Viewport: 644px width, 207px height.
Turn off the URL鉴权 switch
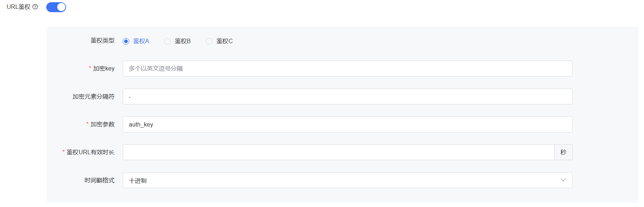click(x=56, y=7)
